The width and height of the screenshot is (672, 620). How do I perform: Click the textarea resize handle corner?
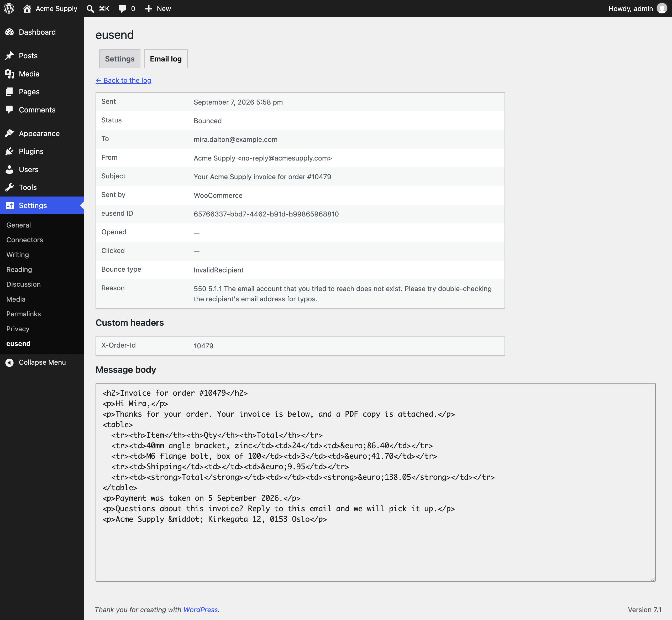pyautogui.click(x=653, y=578)
